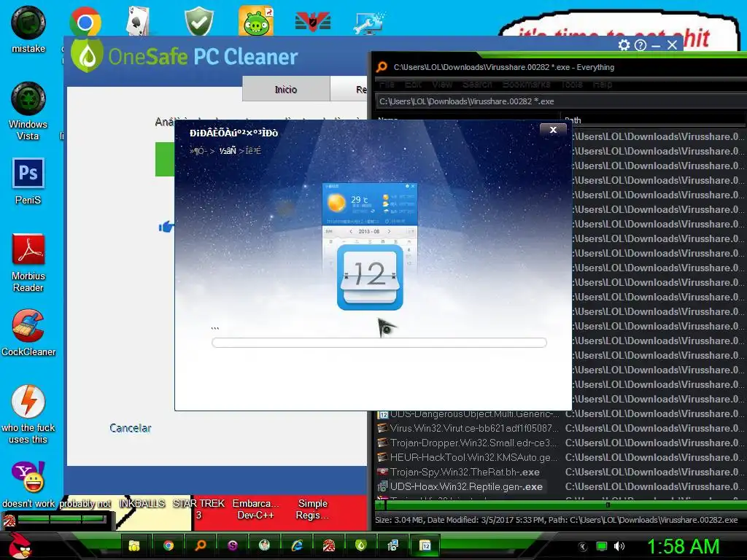The width and height of the screenshot is (747, 560).
Task: Open the purple S icon in taskbar
Action: coord(233,545)
